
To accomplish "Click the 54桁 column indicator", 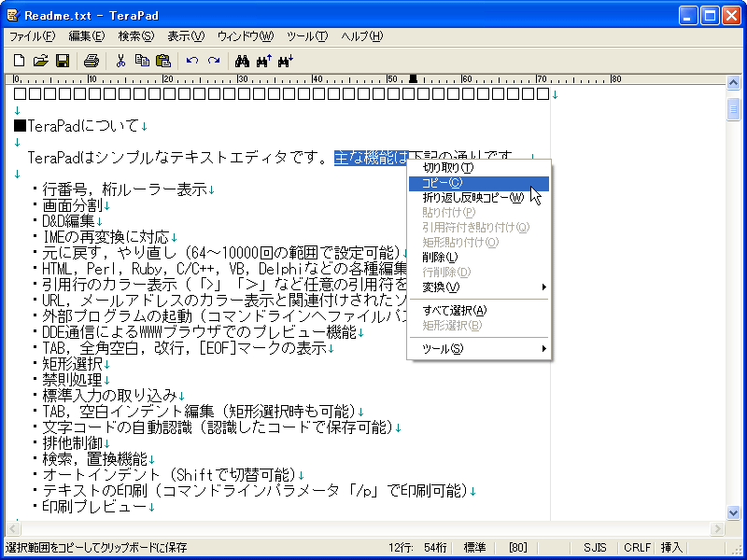I will (435, 548).
